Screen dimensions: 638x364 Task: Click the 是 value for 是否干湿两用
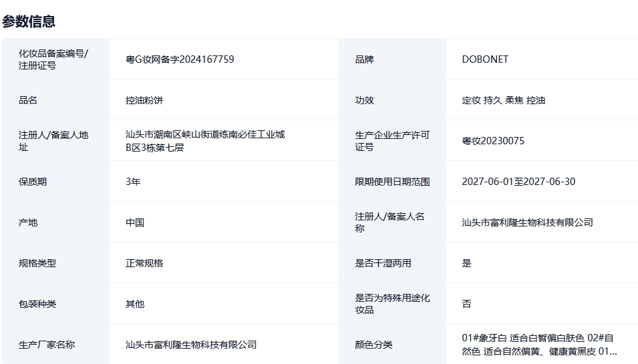(466, 263)
